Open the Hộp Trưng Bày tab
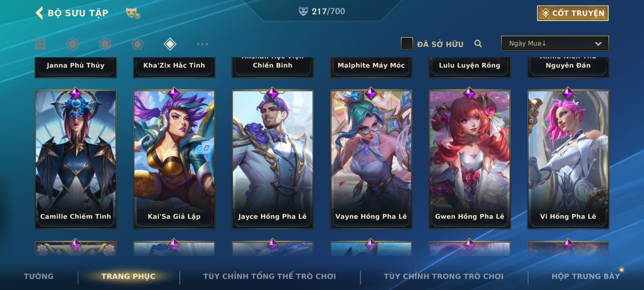Screen dimensions: 644x290 point(586,276)
